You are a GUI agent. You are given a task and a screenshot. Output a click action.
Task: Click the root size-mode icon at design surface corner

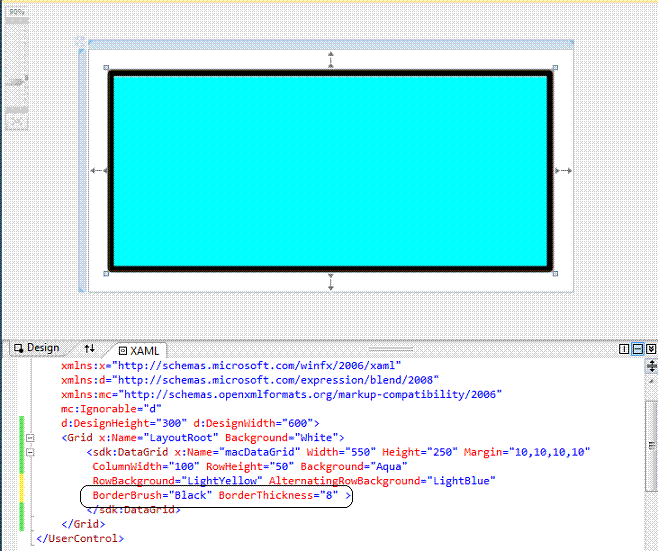[80, 42]
